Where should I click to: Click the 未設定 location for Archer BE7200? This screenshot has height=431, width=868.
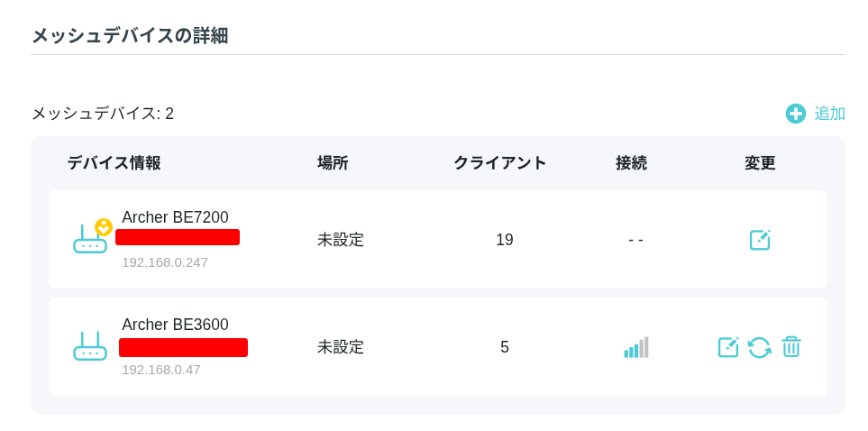341,240
